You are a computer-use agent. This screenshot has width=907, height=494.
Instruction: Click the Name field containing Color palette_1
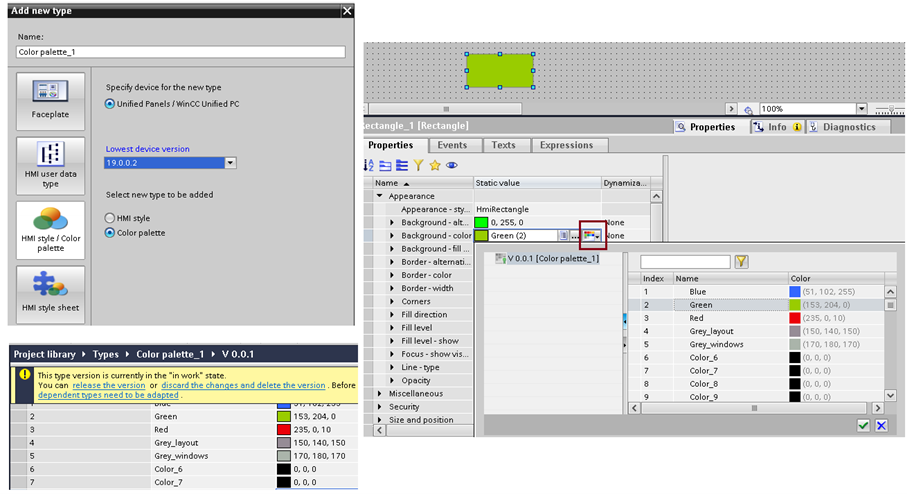point(180,52)
